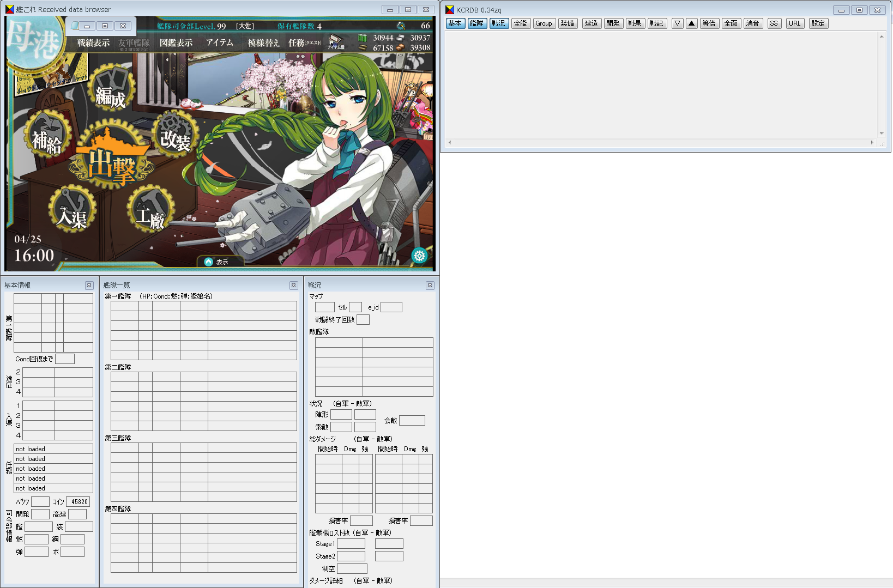Open 設定 settings in KCRDB
Image resolution: width=893 pixels, height=588 pixels.
tap(818, 23)
